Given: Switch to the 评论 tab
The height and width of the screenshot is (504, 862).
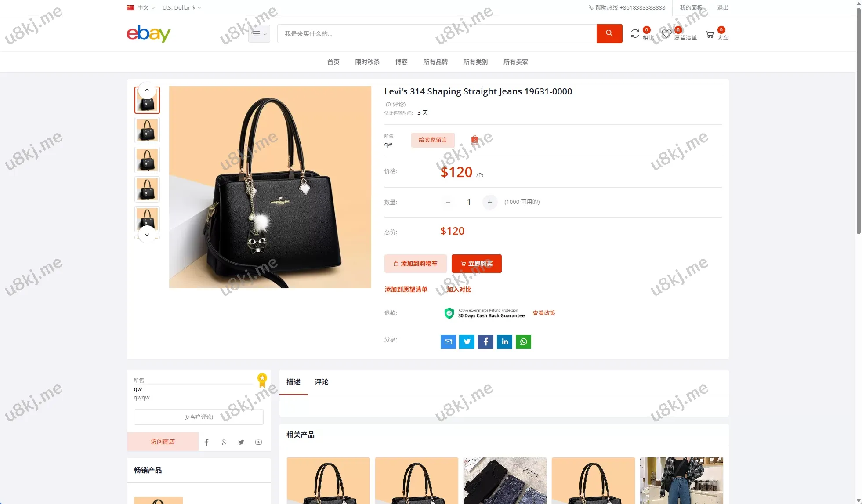Looking at the screenshot, I should click(x=322, y=382).
